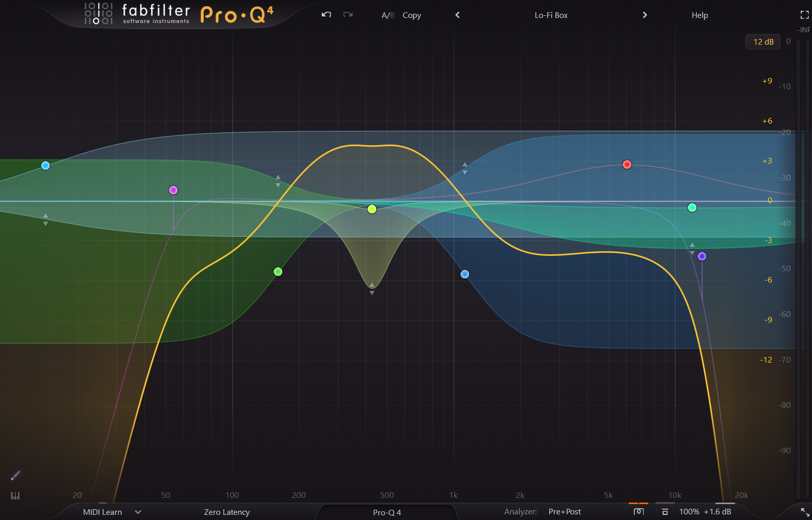The image size is (812, 520).
Task: Click the 100% gain scale control
Action: click(689, 512)
